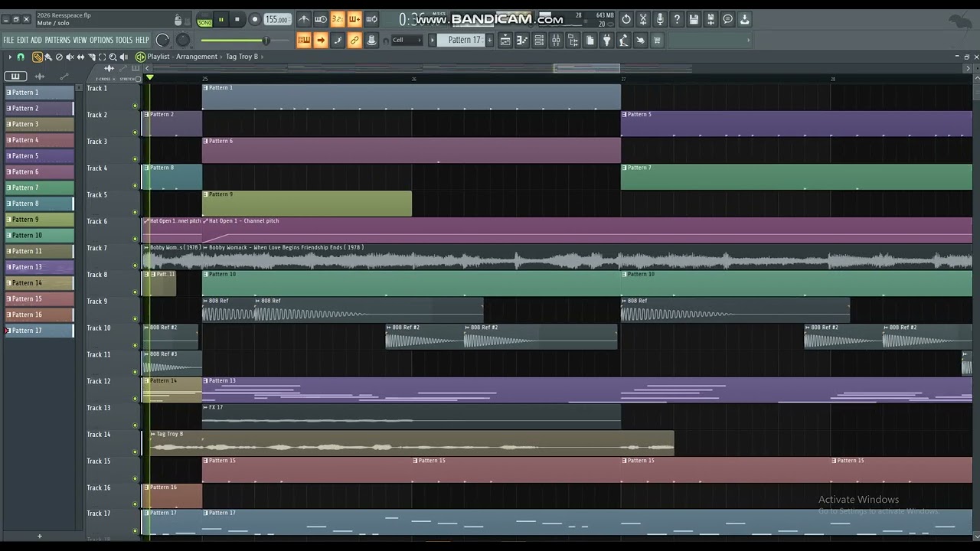
Task: Toggle wait for input before recording
Action: 321,19
